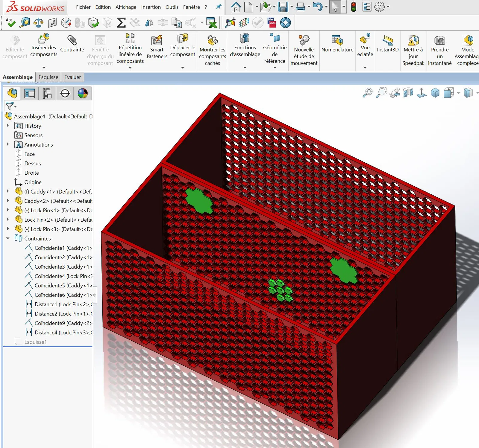Open the Outils menu
Viewport: 479px width, 448px height.
tap(172, 7)
